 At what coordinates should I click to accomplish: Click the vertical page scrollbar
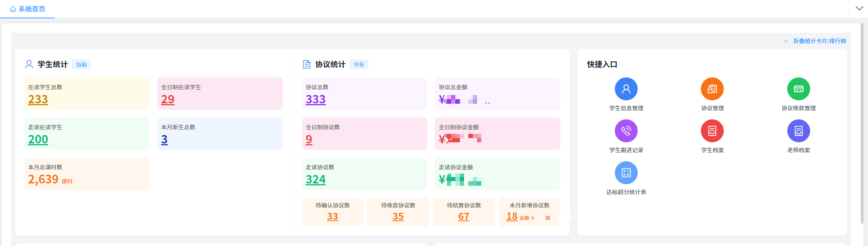862,124
